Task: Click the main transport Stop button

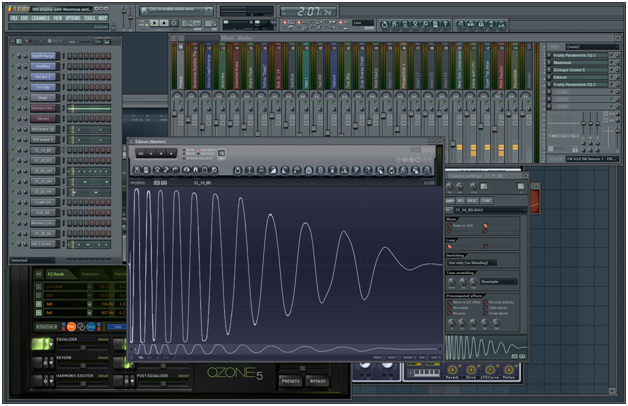Action: pyautogui.click(x=164, y=23)
